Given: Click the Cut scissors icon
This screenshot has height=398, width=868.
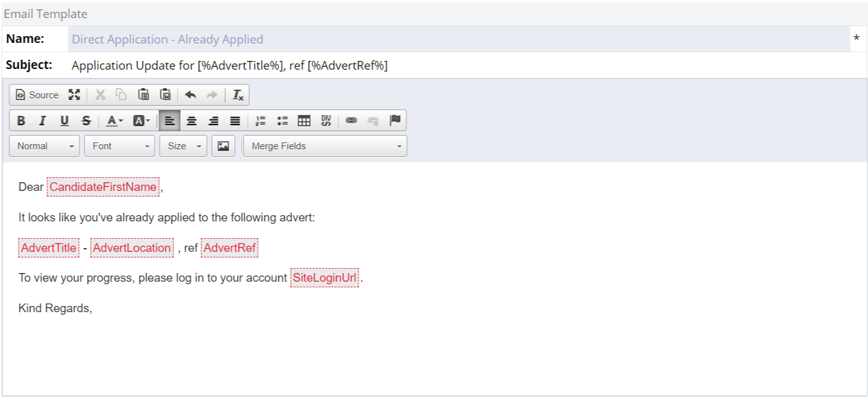Looking at the screenshot, I should coord(100,95).
